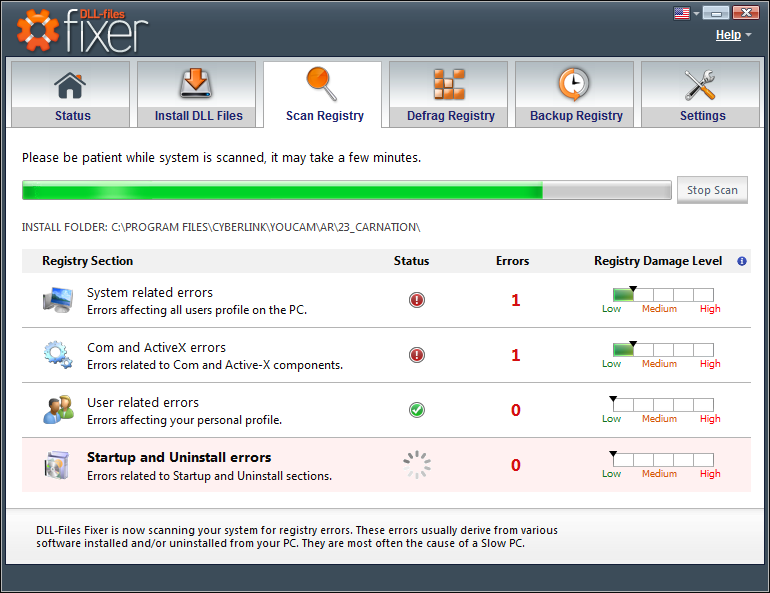Click the Backup Registry clock icon
Screen dimensions: 770x593
click(x=574, y=84)
